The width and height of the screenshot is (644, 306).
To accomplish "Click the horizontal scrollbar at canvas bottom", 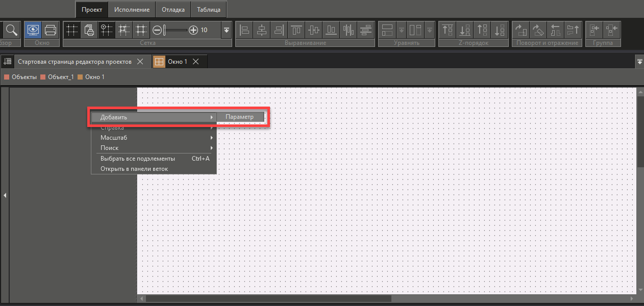I will coord(268,298).
